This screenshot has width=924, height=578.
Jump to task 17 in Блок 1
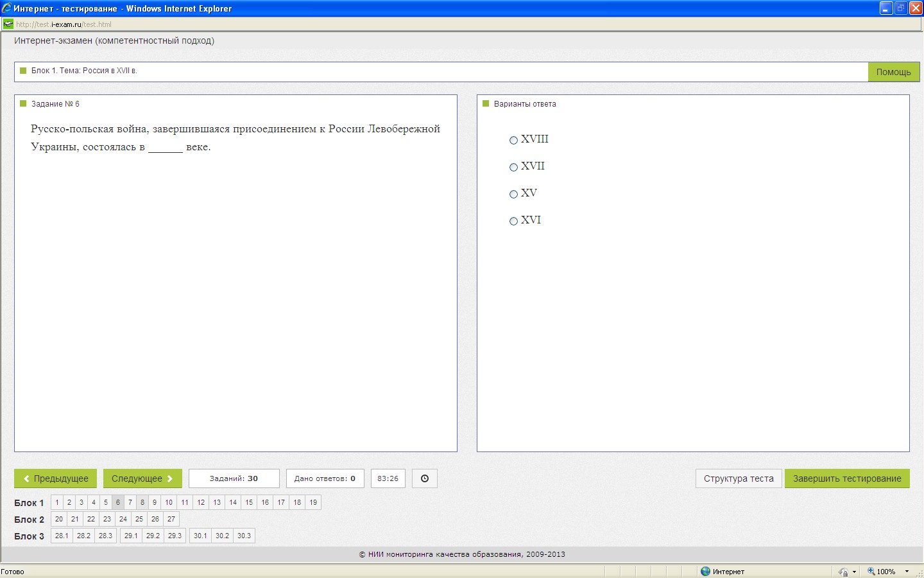[x=281, y=502]
